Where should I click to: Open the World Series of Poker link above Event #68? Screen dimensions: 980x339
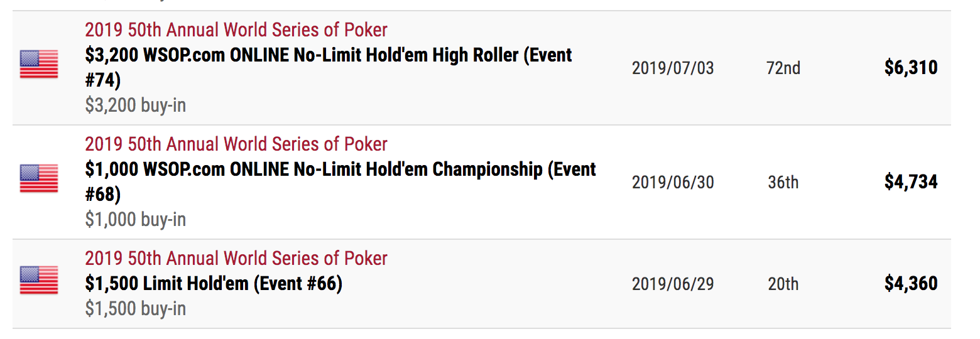point(236,144)
